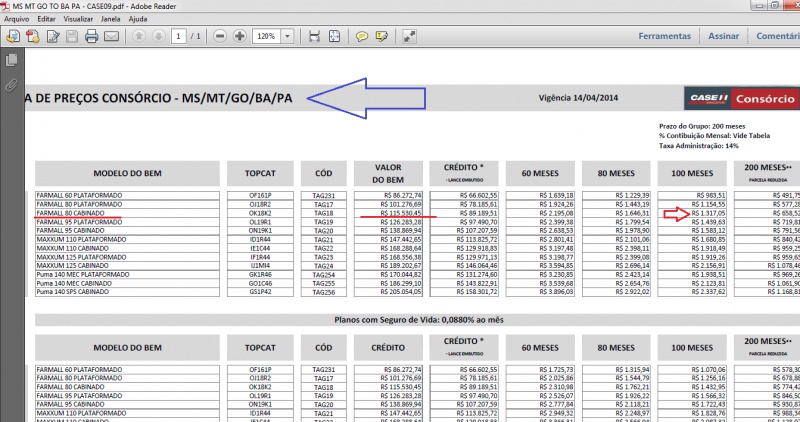Add a sticky note comment
800x422 pixels.
(362, 36)
